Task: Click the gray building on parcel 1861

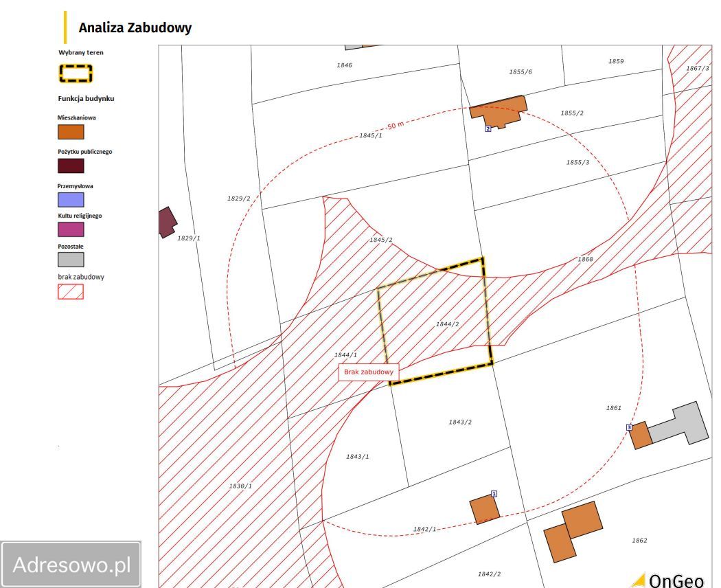Action: [x=680, y=423]
